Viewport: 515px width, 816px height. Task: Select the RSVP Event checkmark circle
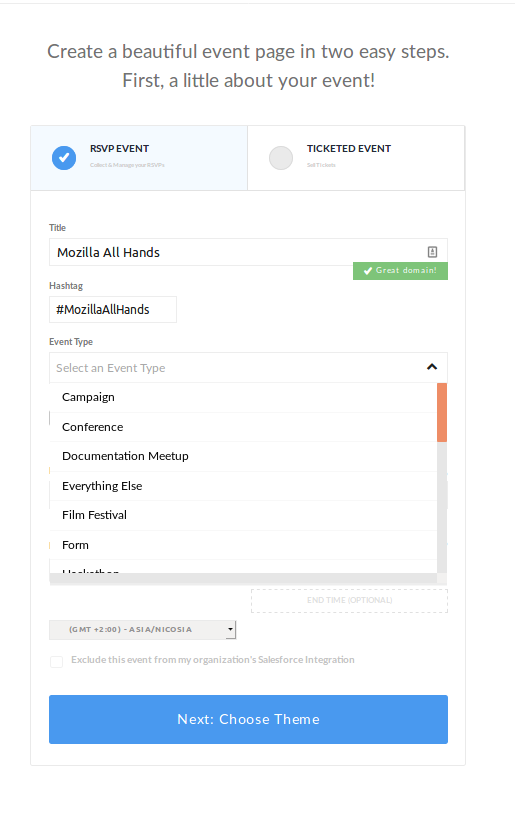pyautogui.click(x=64, y=158)
